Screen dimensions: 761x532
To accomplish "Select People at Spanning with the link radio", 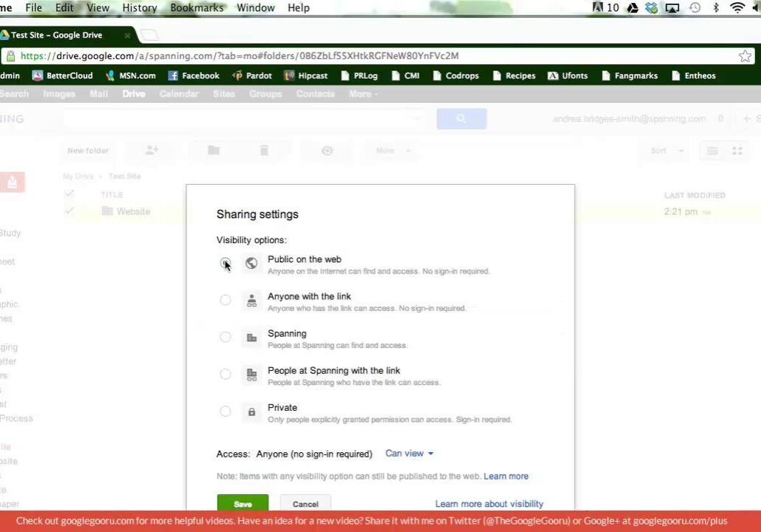I will tap(225, 374).
